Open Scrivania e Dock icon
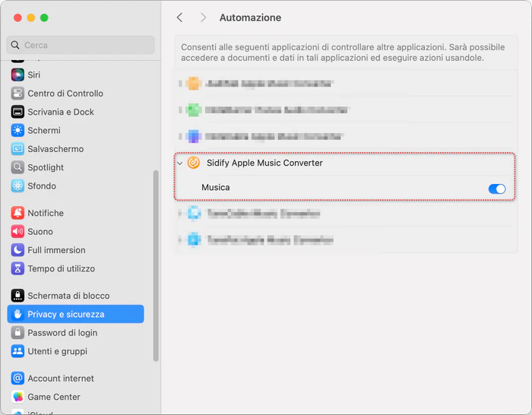This screenshot has width=532, height=415. tap(17, 112)
